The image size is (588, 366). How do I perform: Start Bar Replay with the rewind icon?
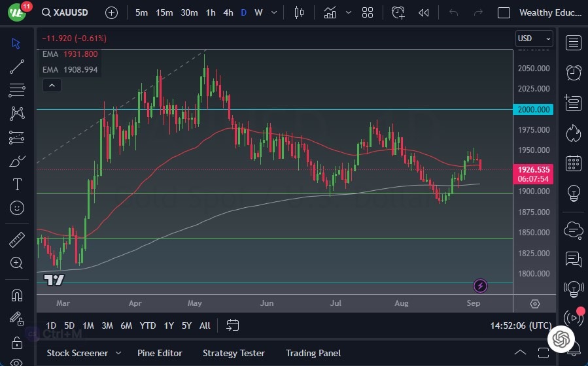[424, 12]
